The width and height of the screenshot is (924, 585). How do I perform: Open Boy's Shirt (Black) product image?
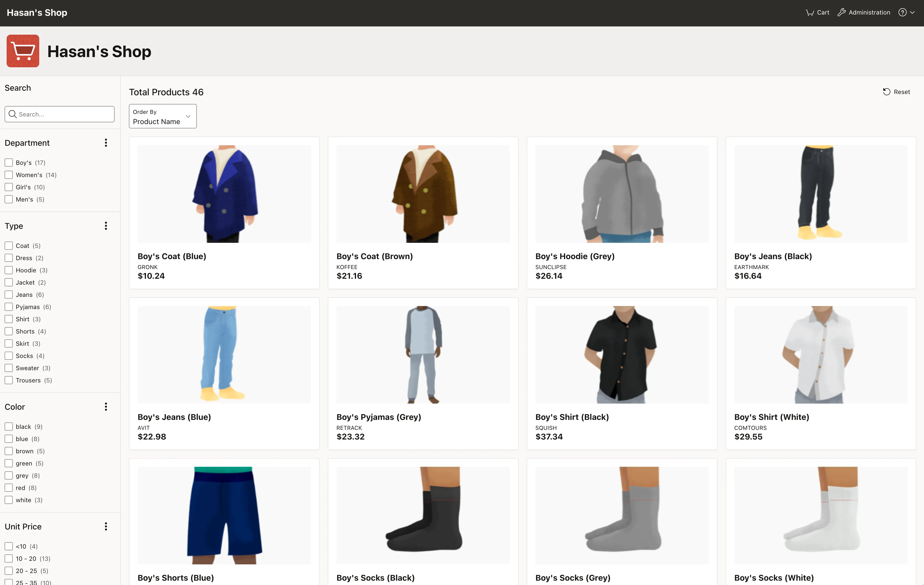622,355
